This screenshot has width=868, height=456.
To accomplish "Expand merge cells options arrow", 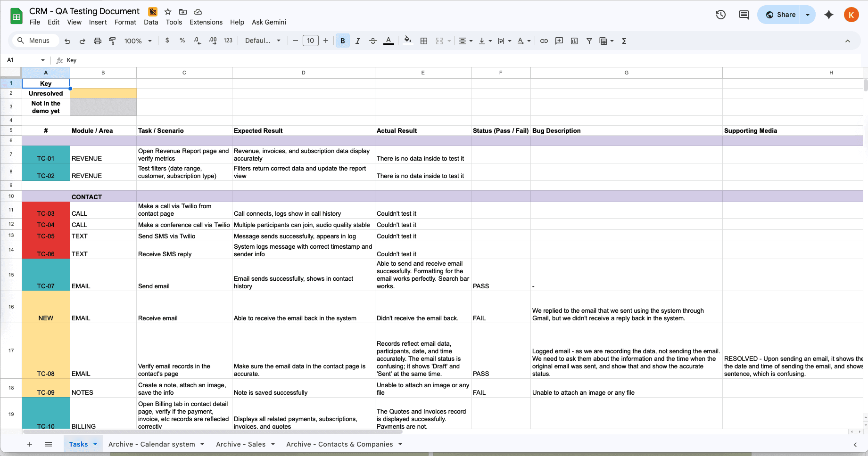I will pyautogui.click(x=449, y=41).
